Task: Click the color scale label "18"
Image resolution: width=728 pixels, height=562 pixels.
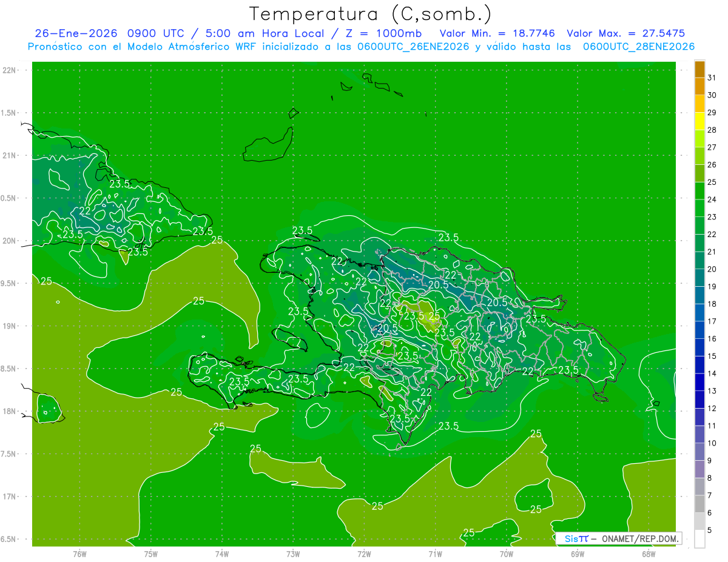Action: click(x=712, y=304)
